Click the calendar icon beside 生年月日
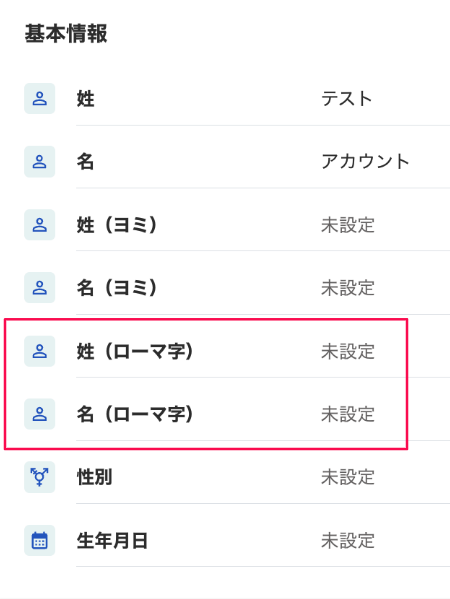 (x=39, y=541)
